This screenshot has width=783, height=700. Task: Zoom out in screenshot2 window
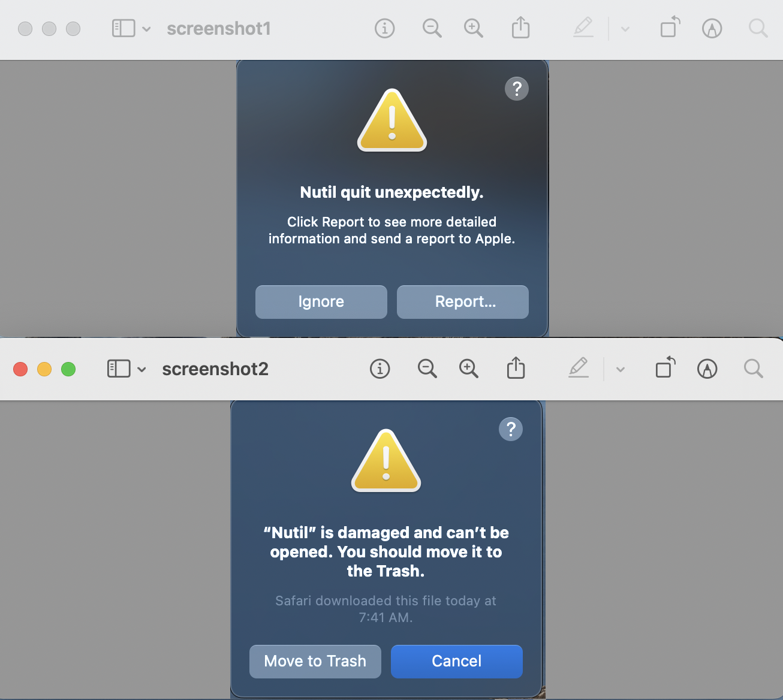coord(427,369)
